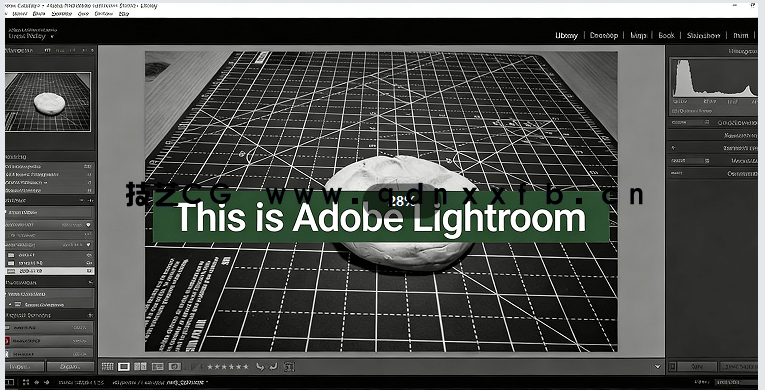Open identity plate dropdown arrow
This screenshot has width=765, height=390.
[52, 37]
